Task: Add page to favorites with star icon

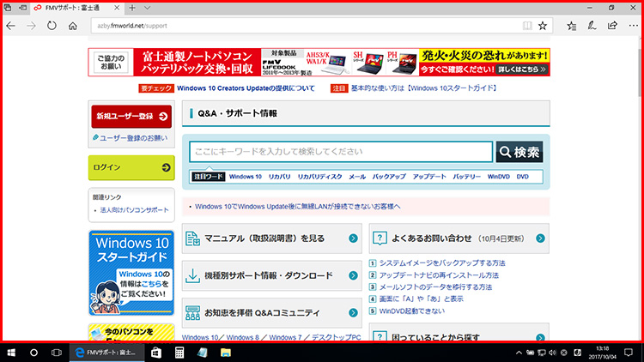Action: (x=542, y=26)
